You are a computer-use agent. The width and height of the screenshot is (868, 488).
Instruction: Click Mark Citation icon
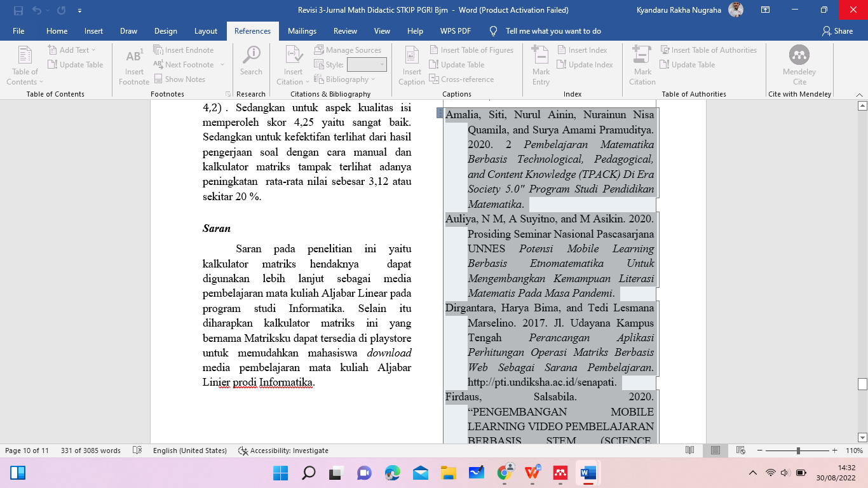642,65
